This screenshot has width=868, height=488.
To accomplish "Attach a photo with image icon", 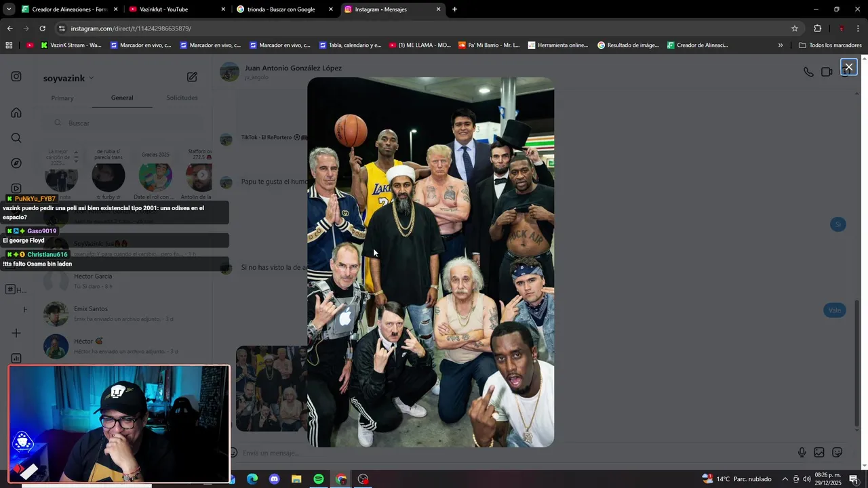I will [x=819, y=452].
